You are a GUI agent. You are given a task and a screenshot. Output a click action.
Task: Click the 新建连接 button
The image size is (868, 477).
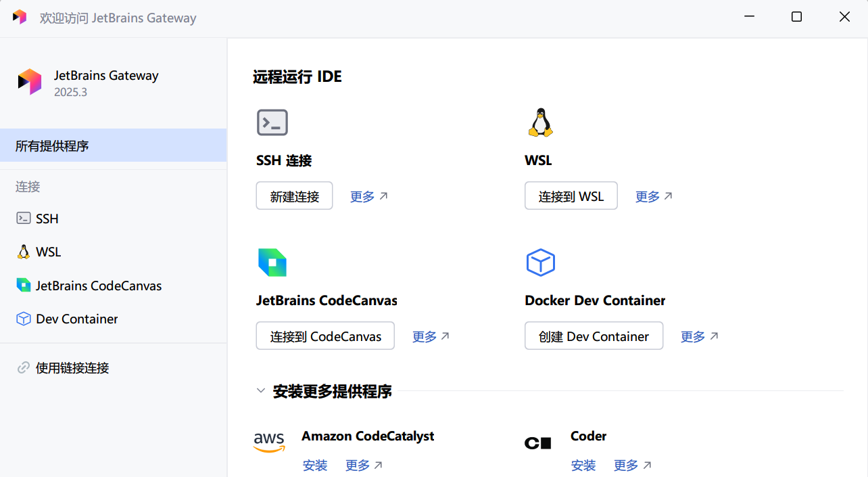[x=294, y=195]
